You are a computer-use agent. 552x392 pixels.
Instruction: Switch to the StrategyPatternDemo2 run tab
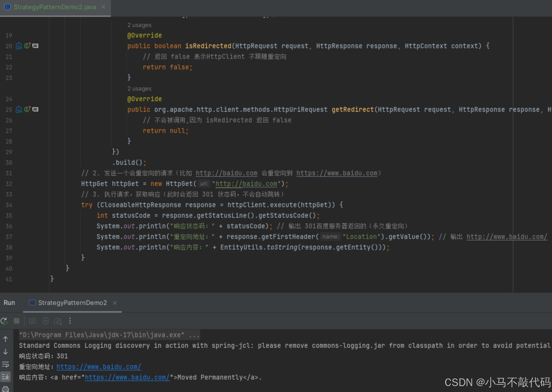[72, 303]
